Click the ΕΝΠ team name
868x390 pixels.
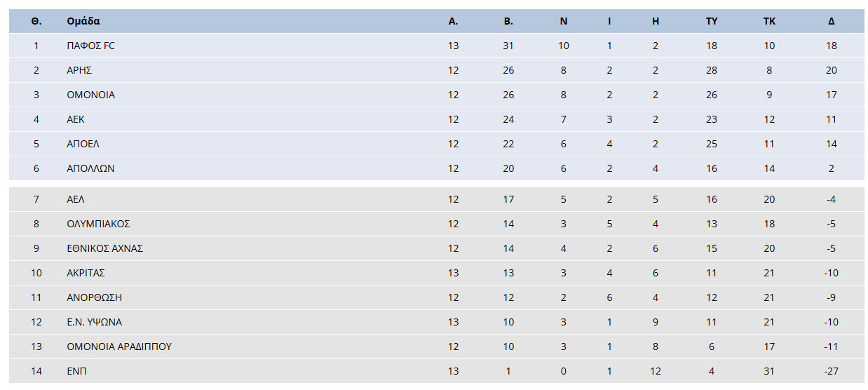(x=76, y=371)
